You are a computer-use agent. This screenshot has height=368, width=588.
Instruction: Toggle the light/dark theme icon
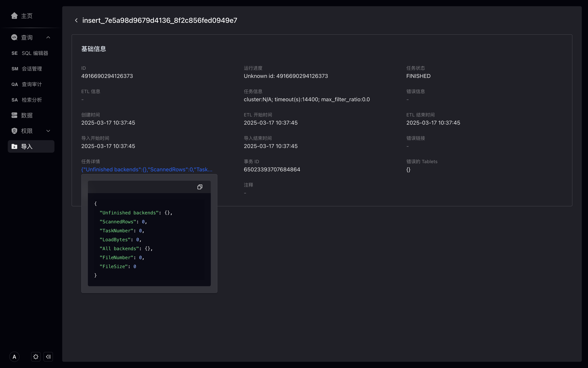tap(36, 357)
